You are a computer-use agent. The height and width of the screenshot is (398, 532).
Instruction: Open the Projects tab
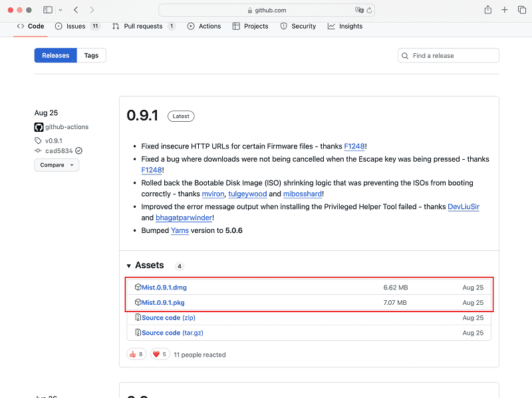(251, 26)
